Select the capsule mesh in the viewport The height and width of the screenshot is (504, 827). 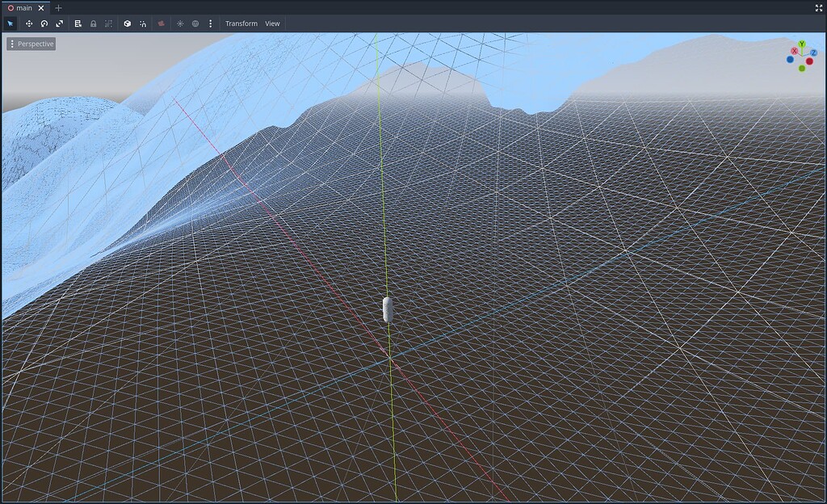386,310
